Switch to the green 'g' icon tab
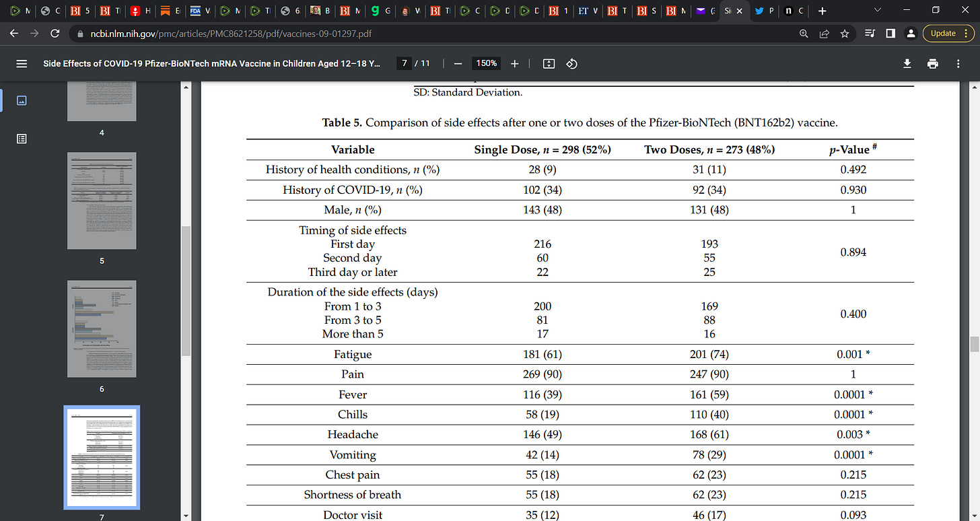 point(382,11)
